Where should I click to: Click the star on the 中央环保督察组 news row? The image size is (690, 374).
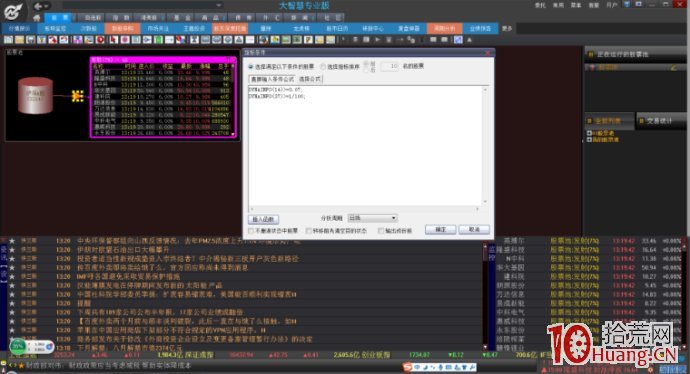pos(12,241)
